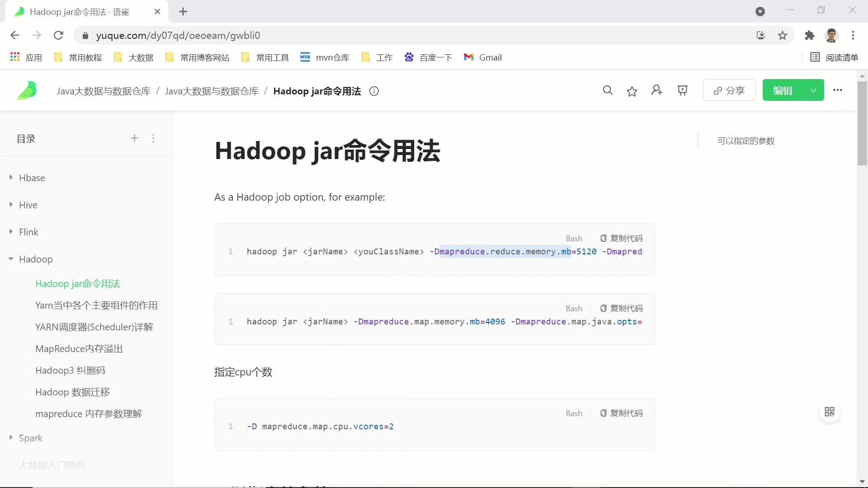Click the green 编辑 button
This screenshot has width=868, height=488.
pos(783,90)
